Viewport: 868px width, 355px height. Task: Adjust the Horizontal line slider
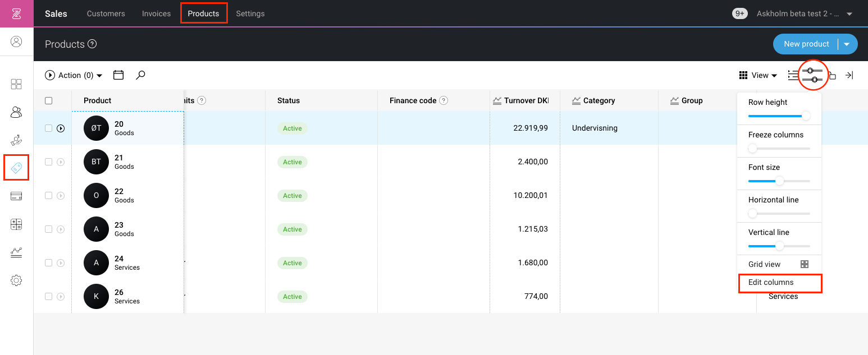pyautogui.click(x=779, y=214)
